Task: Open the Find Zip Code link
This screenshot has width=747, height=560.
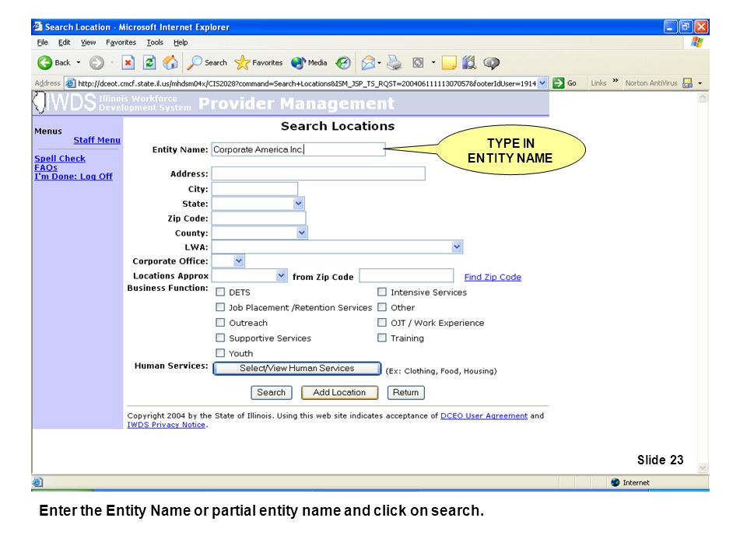Action: 493,277
